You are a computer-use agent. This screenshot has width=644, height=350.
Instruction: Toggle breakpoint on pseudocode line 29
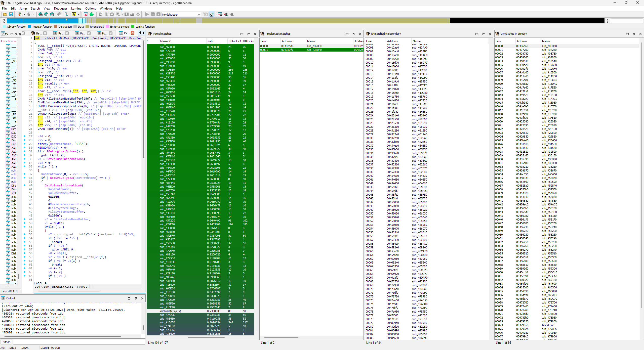[x=24, y=144]
